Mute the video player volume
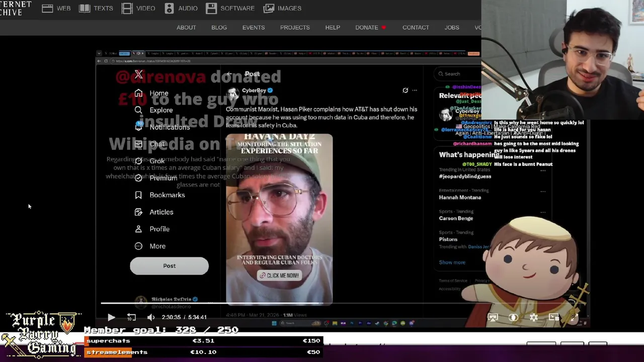This screenshot has width=644, height=362. point(151,317)
